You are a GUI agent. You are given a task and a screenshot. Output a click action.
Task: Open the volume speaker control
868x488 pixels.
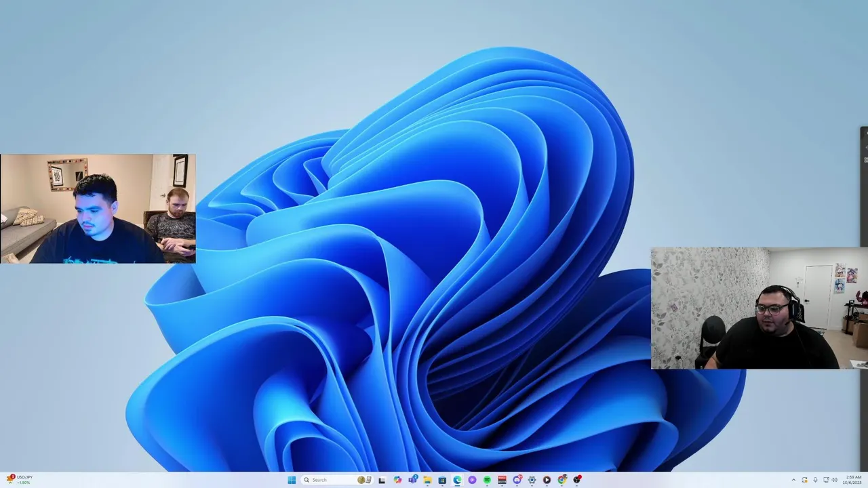835,480
